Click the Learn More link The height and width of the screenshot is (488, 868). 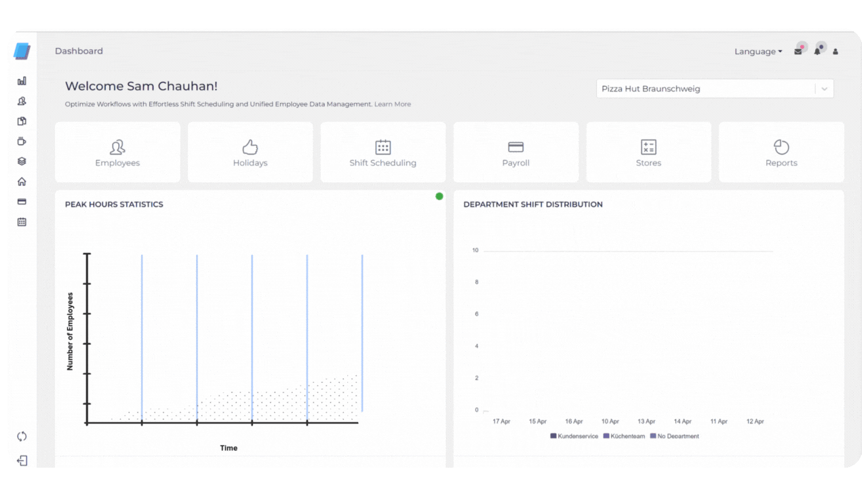(x=393, y=104)
